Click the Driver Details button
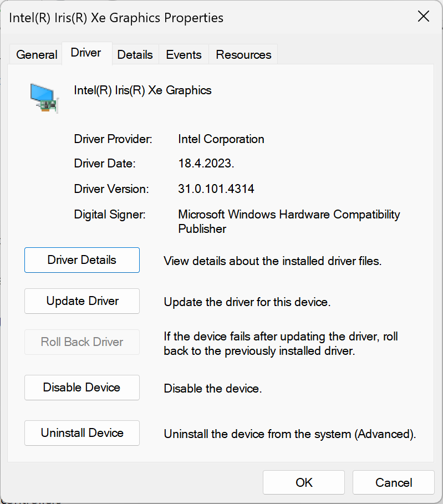 pos(82,260)
